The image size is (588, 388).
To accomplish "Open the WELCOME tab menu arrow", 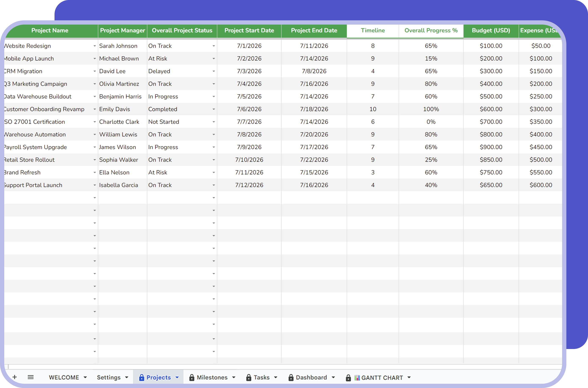I will pyautogui.click(x=85, y=377).
